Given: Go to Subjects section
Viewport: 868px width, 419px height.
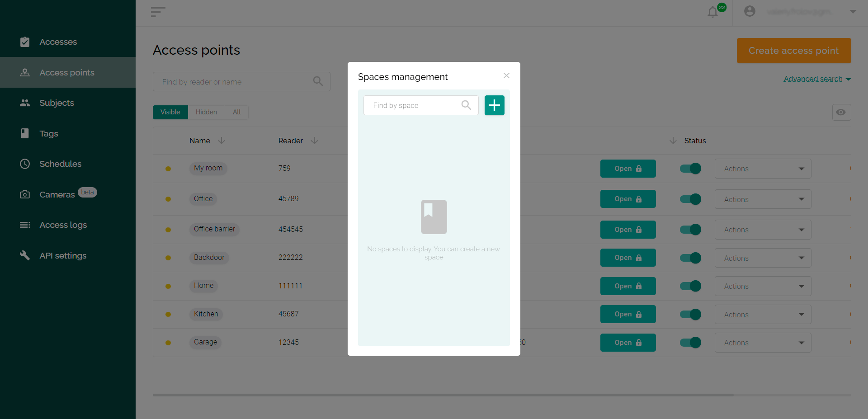Looking at the screenshot, I should pos(68,103).
